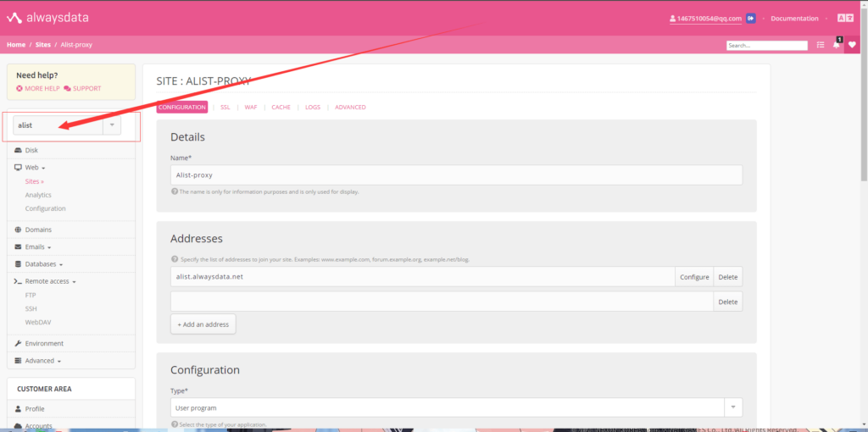Open the language selection icon
Image resolution: width=868 pixels, height=432 pixels.
845,19
